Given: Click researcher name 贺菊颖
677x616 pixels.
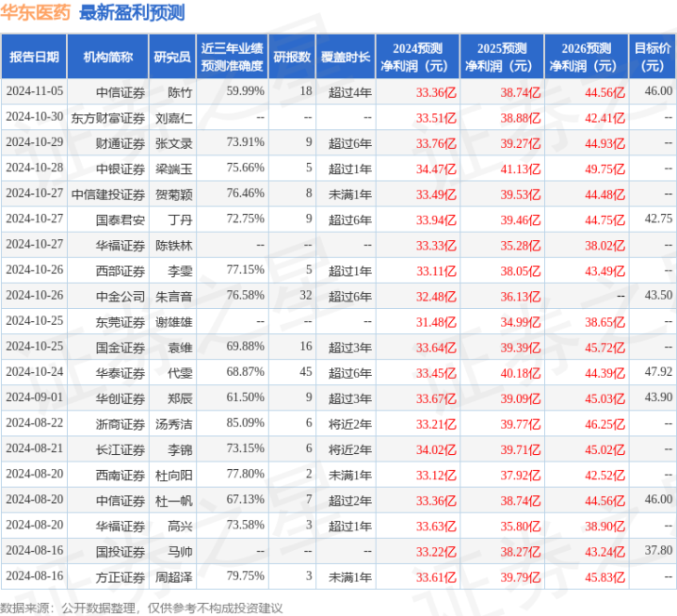Looking at the screenshot, I should pyautogui.click(x=174, y=194).
